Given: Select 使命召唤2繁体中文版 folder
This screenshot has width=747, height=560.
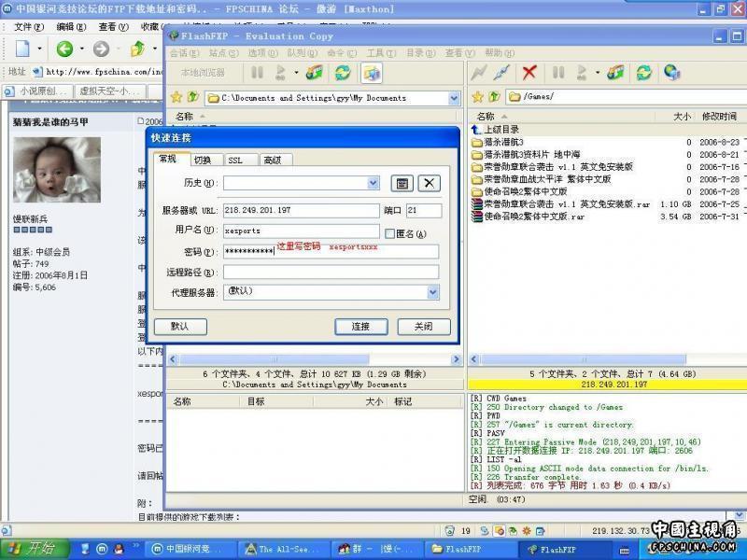Looking at the screenshot, I should [x=519, y=191].
